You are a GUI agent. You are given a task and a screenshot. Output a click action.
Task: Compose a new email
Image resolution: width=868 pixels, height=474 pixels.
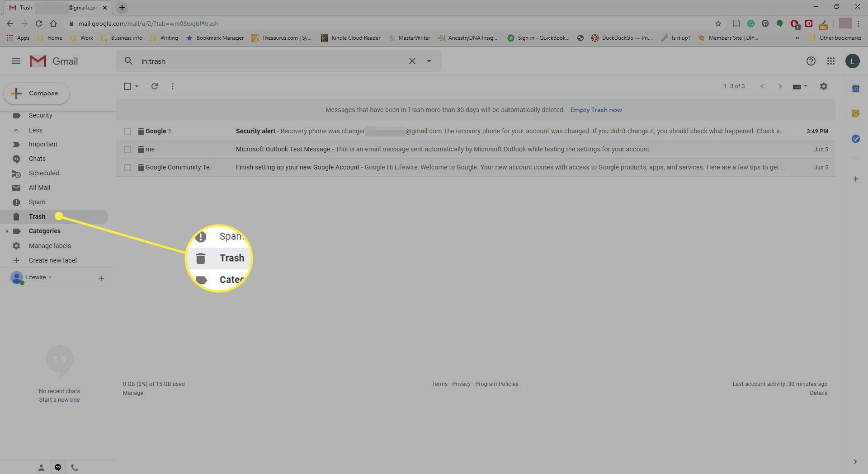(x=37, y=94)
